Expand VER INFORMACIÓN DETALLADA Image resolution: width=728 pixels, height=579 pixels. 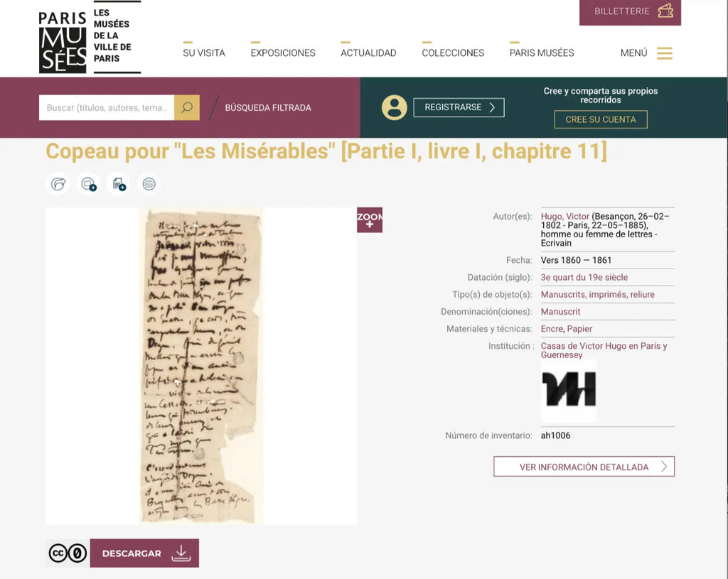[584, 467]
